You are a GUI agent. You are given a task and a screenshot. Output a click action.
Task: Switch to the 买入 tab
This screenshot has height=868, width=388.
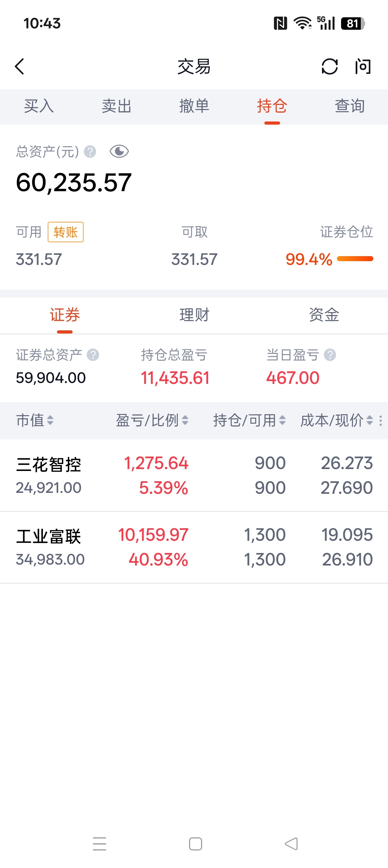[x=39, y=106]
